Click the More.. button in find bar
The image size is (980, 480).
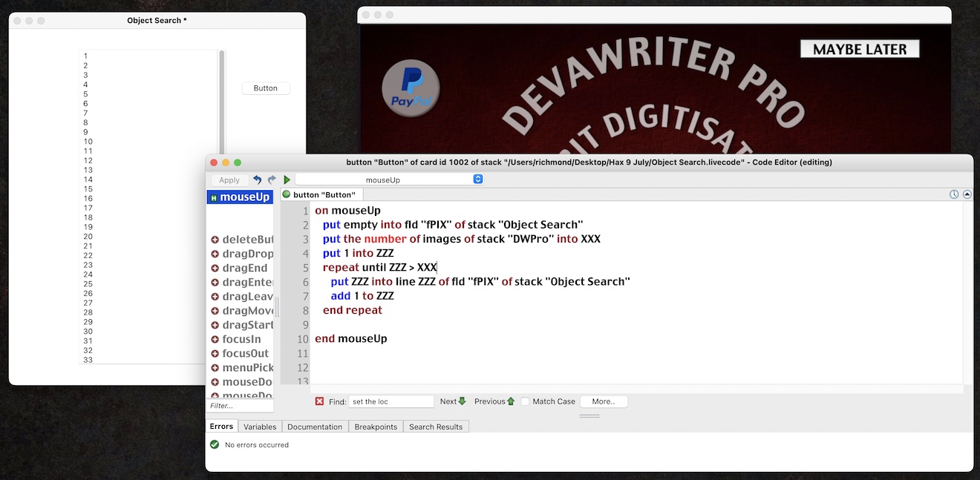click(x=603, y=401)
